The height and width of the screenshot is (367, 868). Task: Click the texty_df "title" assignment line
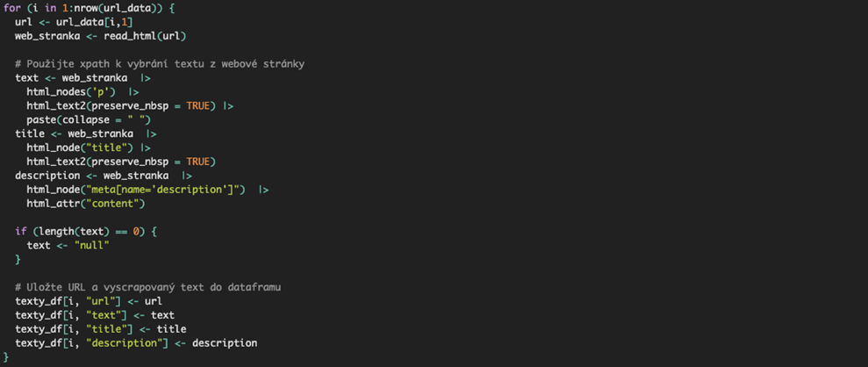(101, 329)
